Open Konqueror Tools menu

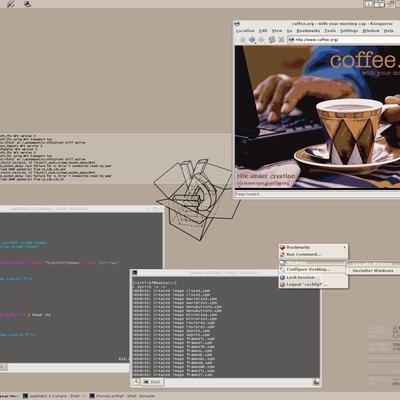tap(330, 31)
